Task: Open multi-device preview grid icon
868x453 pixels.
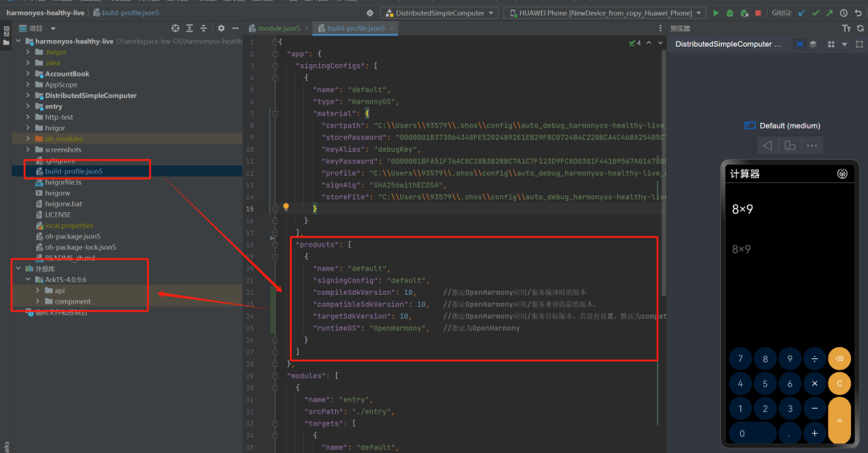Action: (831, 44)
